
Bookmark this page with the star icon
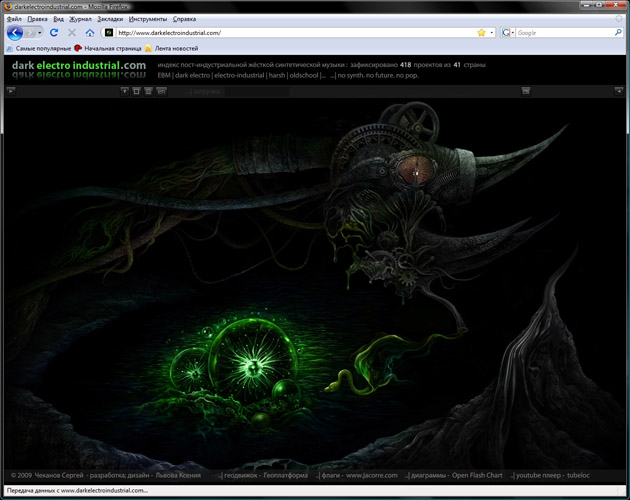[481, 33]
